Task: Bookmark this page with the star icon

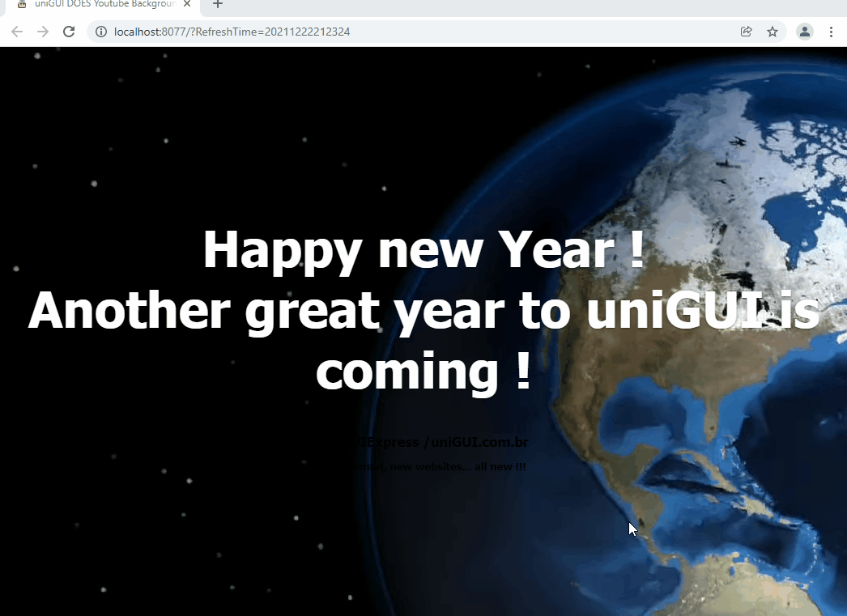Action: click(773, 32)
